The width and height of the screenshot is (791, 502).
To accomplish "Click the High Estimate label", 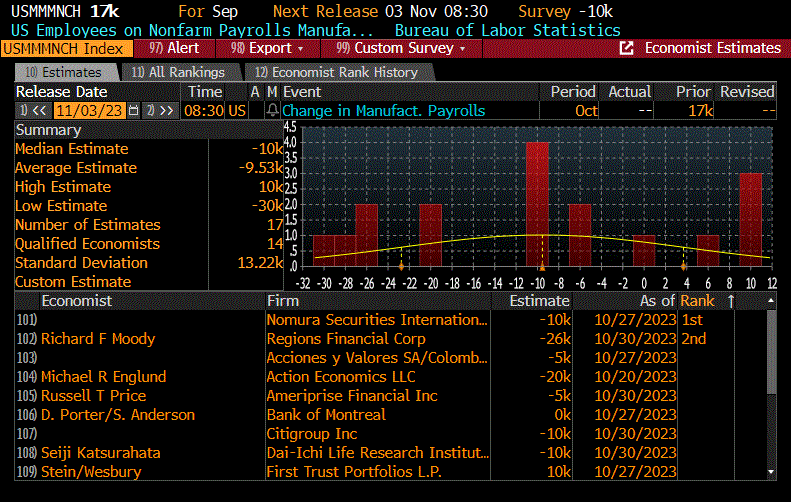I will coord(63,187).
